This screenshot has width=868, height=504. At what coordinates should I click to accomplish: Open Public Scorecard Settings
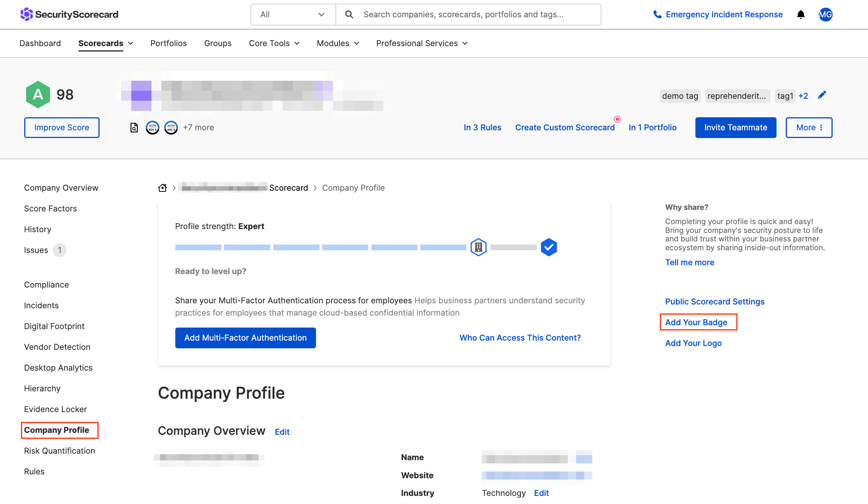(x=715, y=301)
